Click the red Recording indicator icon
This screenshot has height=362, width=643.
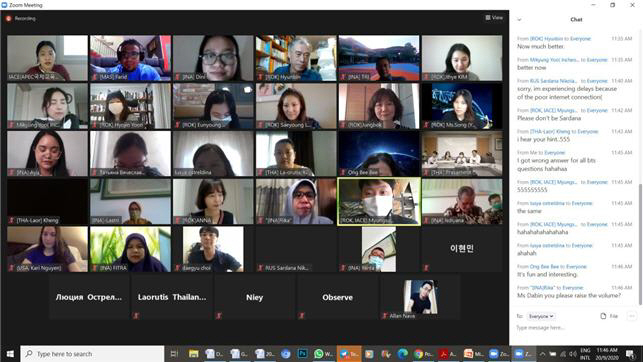pos(9,18)
